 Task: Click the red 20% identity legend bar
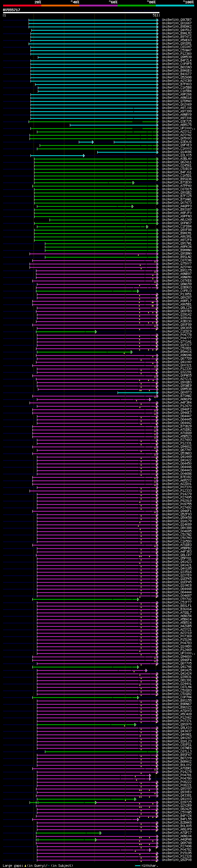[22, 6]
